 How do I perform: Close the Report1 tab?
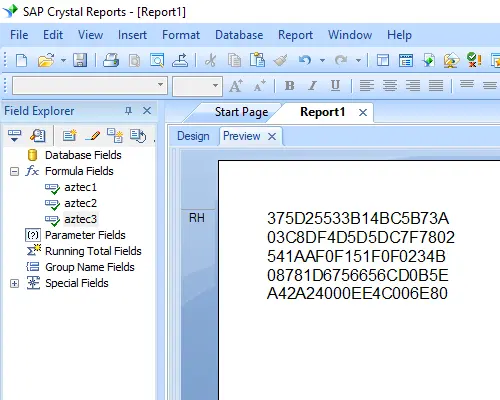[x=363, y=113]
